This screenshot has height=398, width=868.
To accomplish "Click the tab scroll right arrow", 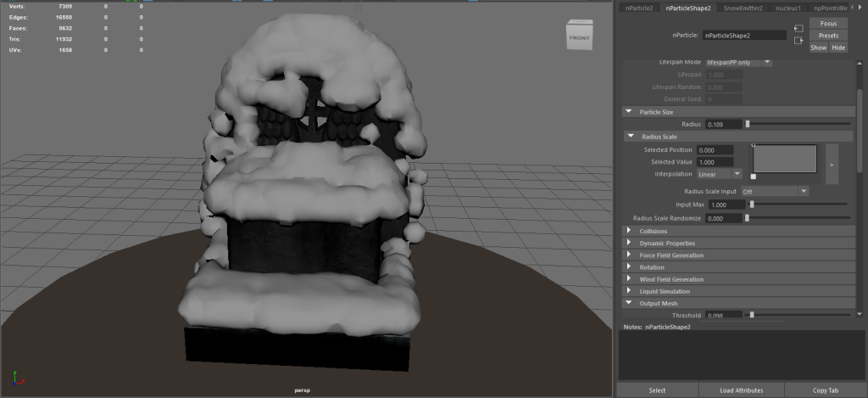I will [x=861, y=8].
